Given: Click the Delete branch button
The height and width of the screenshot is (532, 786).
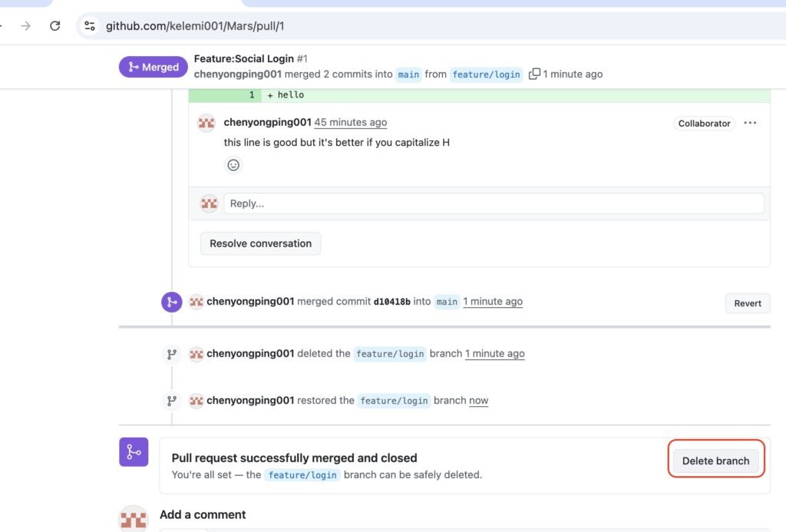Looking at the screenshot, I should click(715, 461).
